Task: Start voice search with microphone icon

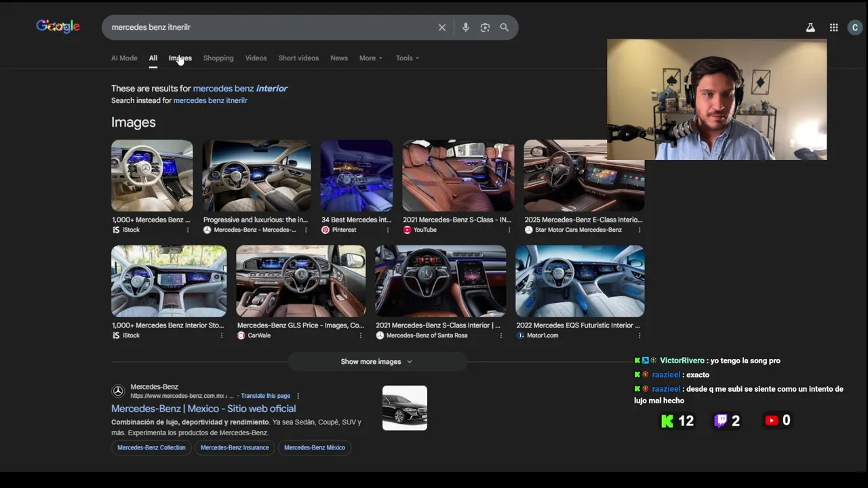Action: 465,27
